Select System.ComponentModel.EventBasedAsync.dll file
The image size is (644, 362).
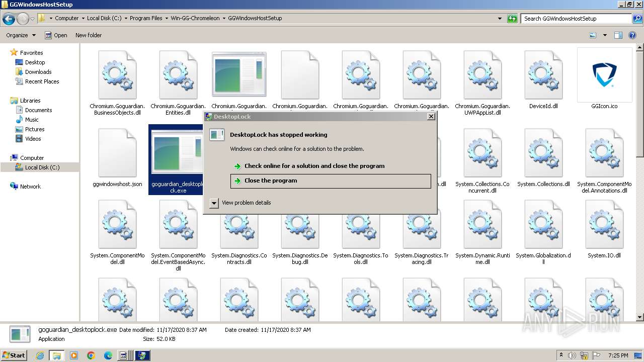178,224
